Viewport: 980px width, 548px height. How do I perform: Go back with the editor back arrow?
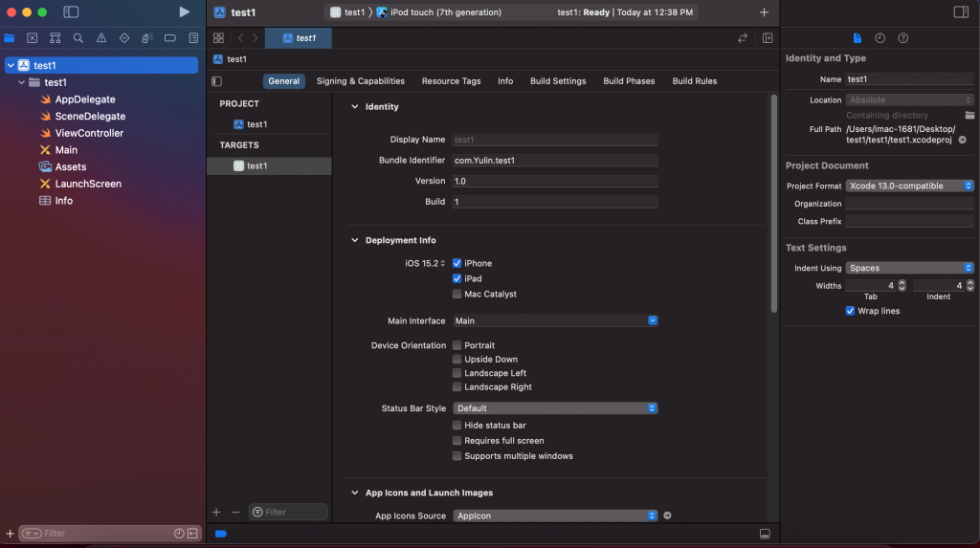(x=240, y=38)
